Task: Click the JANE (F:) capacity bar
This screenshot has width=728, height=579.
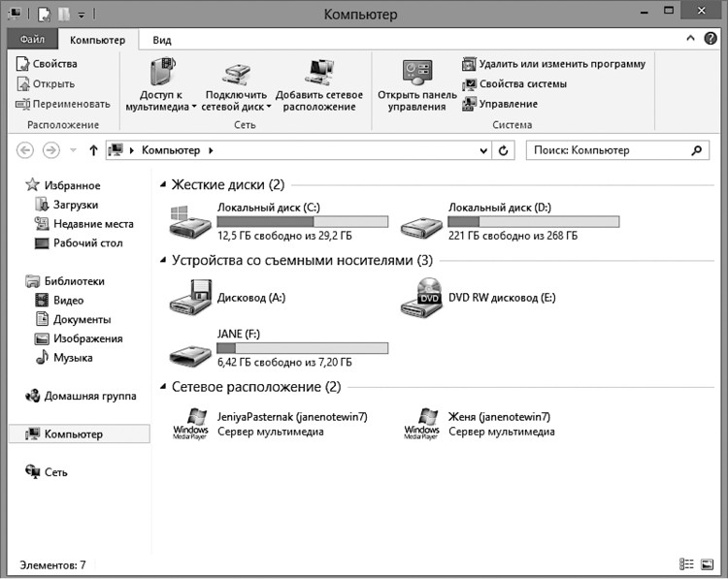Action: tap(302, 347)
